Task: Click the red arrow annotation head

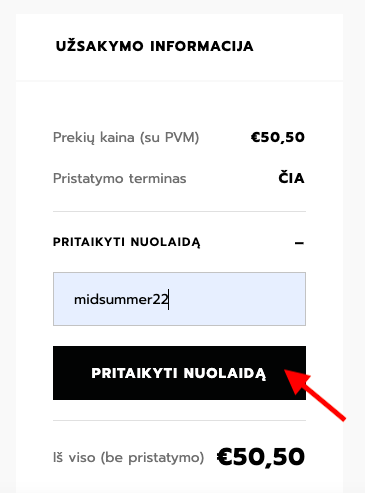Action: 298,381
